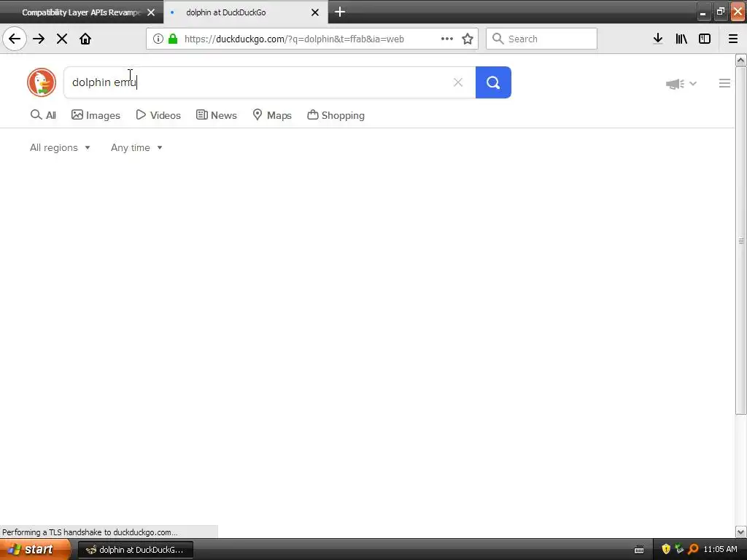The image size is (747, 560).
Task: Go back to the previous page
Action: coord(15,39)
